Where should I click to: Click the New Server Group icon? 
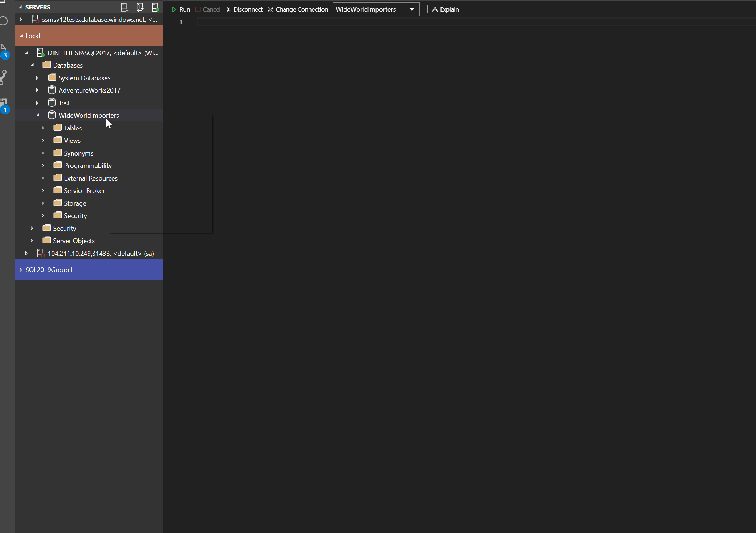141,7
